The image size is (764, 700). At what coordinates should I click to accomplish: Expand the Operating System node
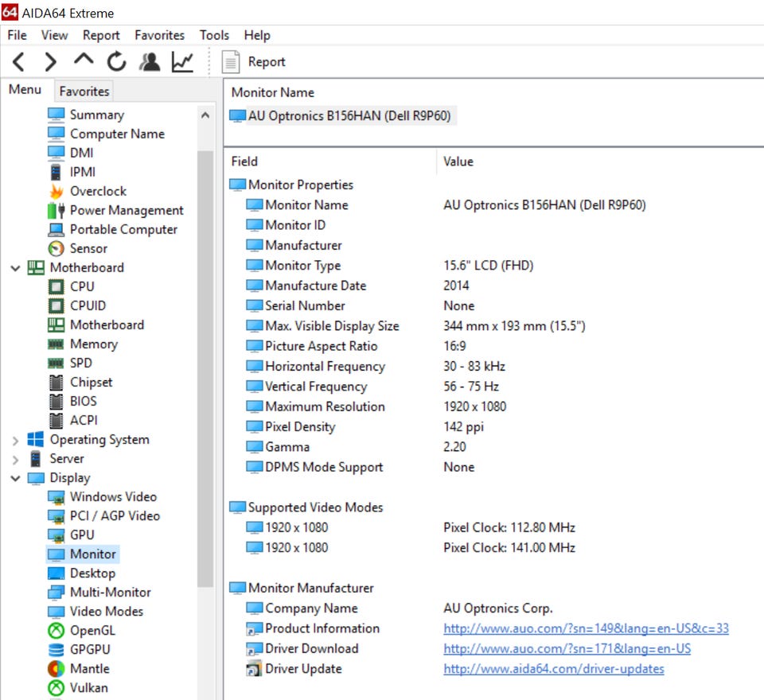pyautogui.click(x=15, y=440)
